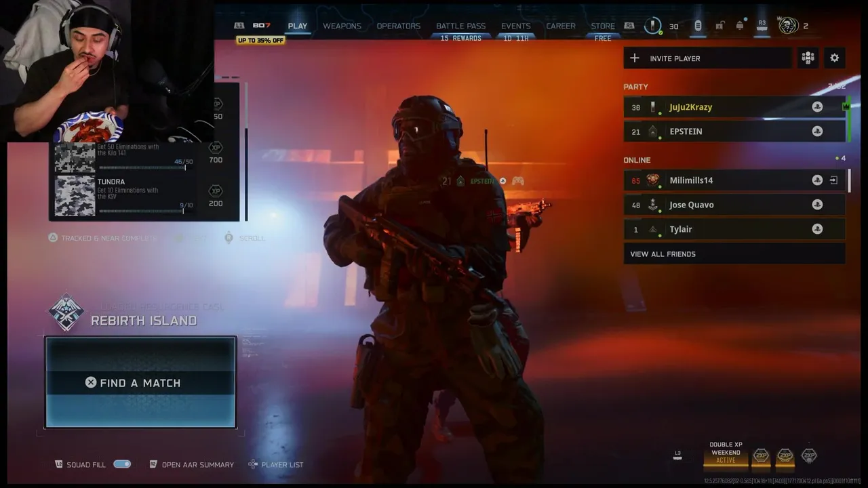This screenshot has width=868, height=488.
Task: Select party member JuJu2Krazy
Action: [x=734, y=107]
